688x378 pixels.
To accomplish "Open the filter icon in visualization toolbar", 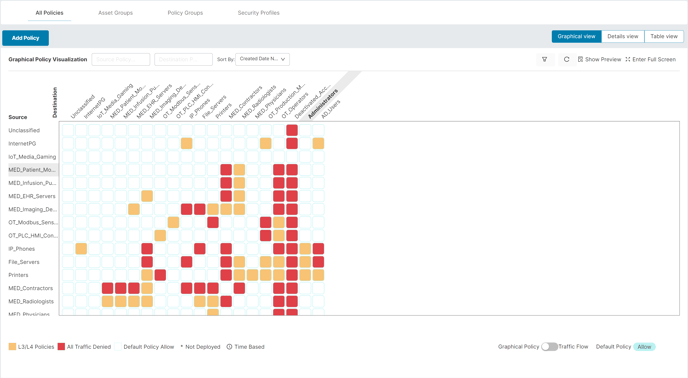I will [x=545, y=59].
